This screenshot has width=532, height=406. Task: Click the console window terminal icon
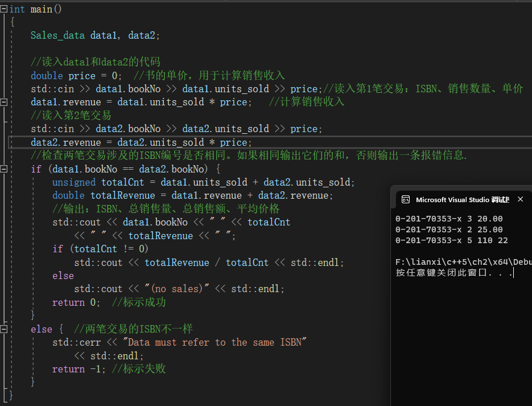pyautogui.click(x=406, y=200)
